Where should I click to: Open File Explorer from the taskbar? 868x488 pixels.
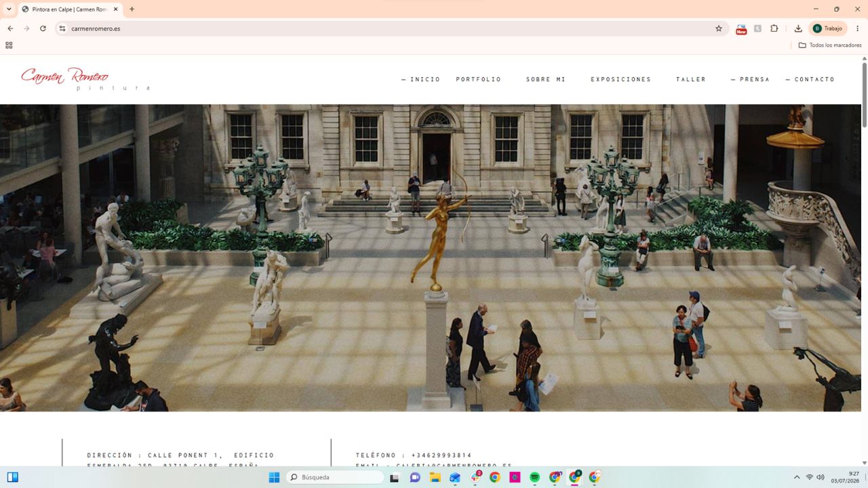pos(435,477)
